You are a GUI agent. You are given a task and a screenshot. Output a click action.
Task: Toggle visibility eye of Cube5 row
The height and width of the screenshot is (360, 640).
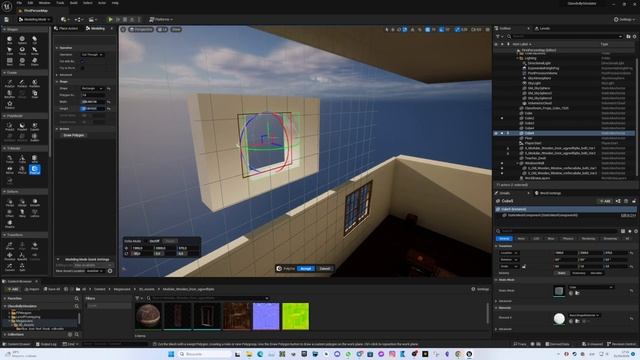496,133
